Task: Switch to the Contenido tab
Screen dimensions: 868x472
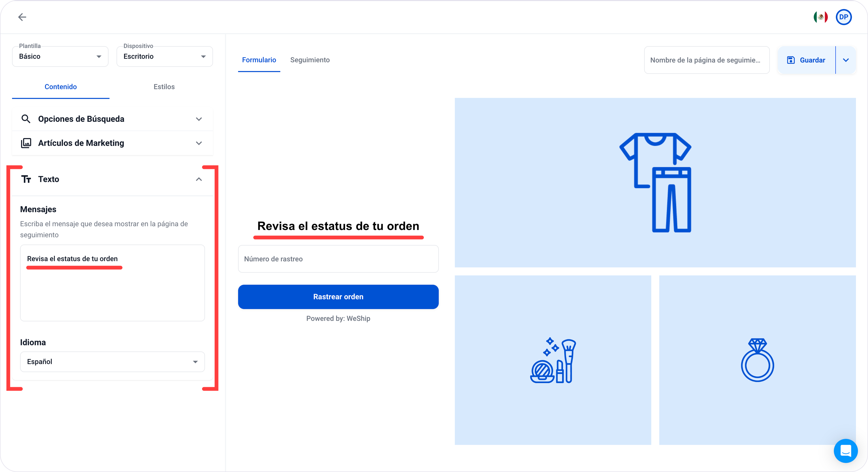Action: pyautogui.click(x=61, y=87)
